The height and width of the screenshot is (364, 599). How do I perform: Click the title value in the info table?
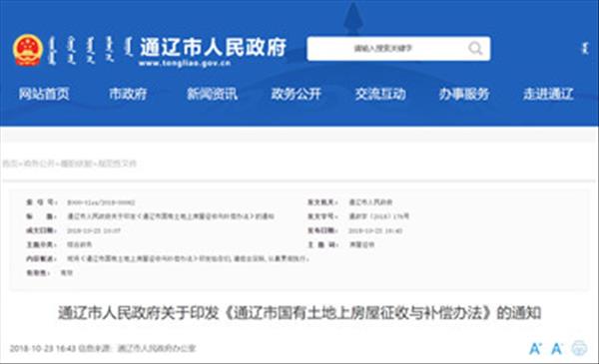coord(171,216)
